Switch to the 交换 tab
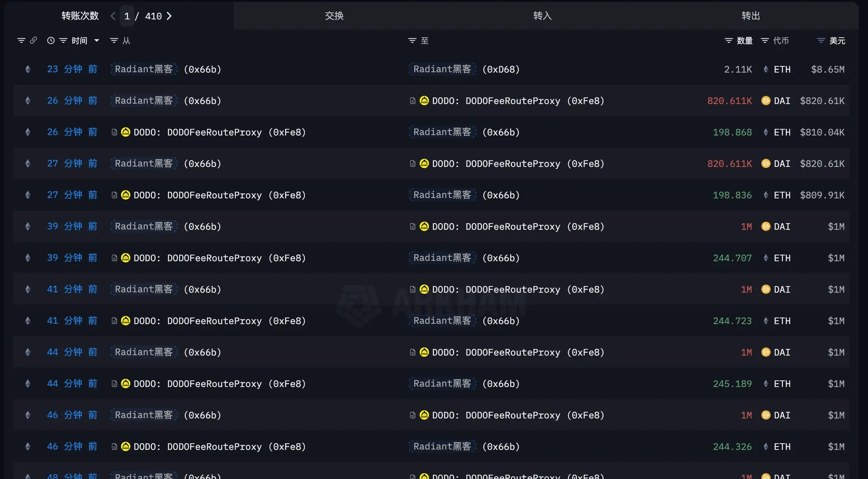The width and height of the screenshot is (868, 479). 334,16
